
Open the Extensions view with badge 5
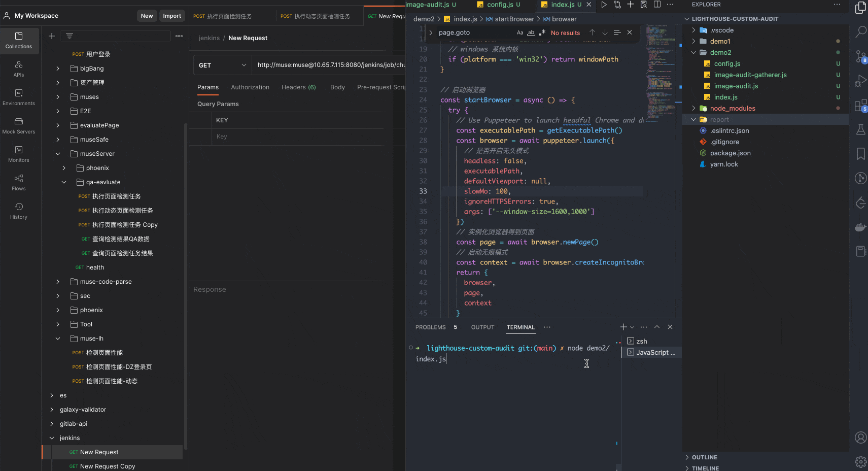(x=860, y=105)
